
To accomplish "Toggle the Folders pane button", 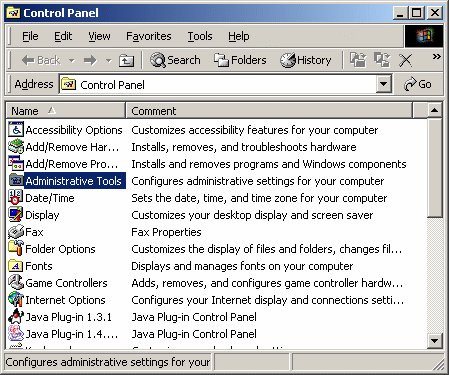I will [240, 60].
